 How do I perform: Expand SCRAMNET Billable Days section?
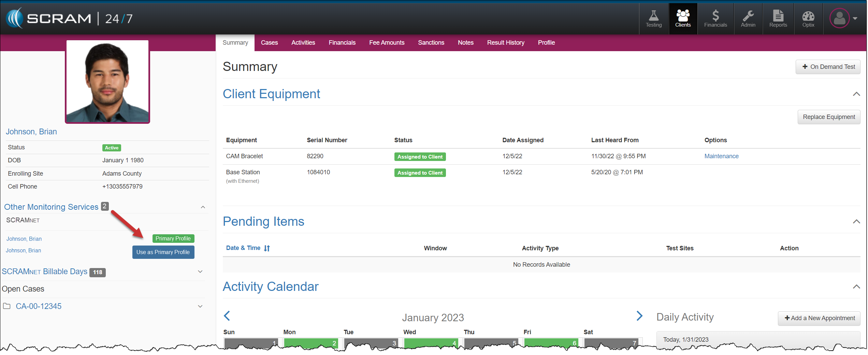click(200, 272)
